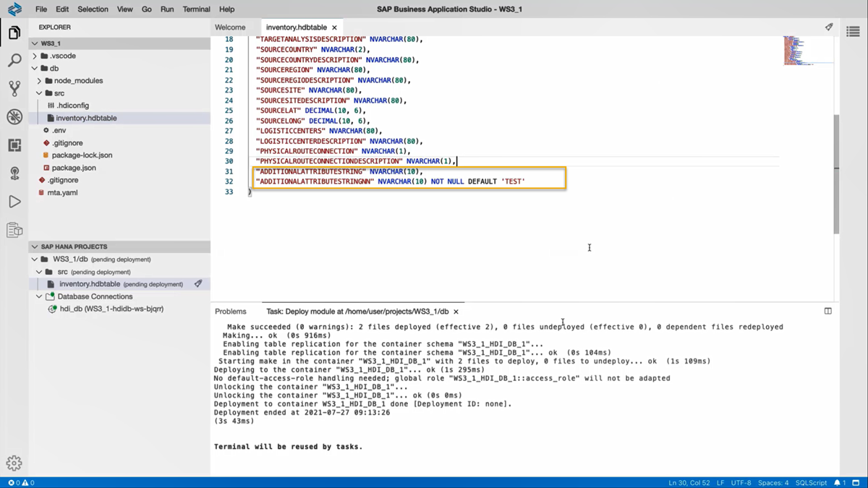The width and height of the screenshot is (868, 488).
Task: Select inventory.hdbtable in Explorer tree
Action: point(86,118)
